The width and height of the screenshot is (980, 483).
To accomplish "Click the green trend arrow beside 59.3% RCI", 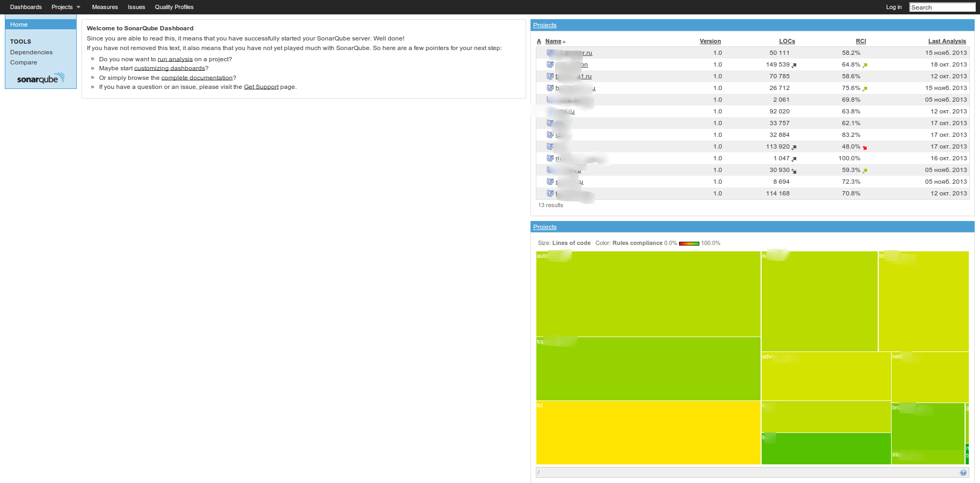I will click(x=865, y=170).
